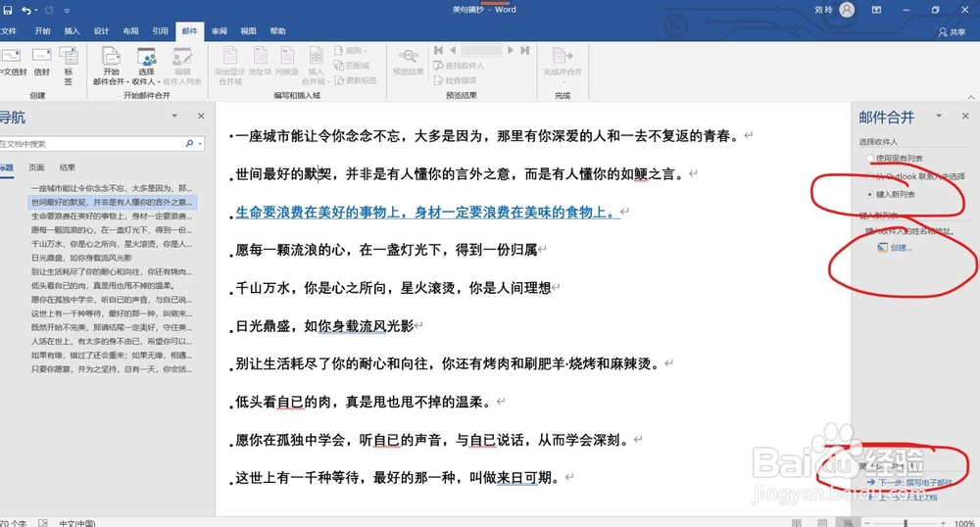Select heading 千山万水，你是心之所向 in navigation
980x527 pixels.
pyautogui.click(x=112, y=244)
